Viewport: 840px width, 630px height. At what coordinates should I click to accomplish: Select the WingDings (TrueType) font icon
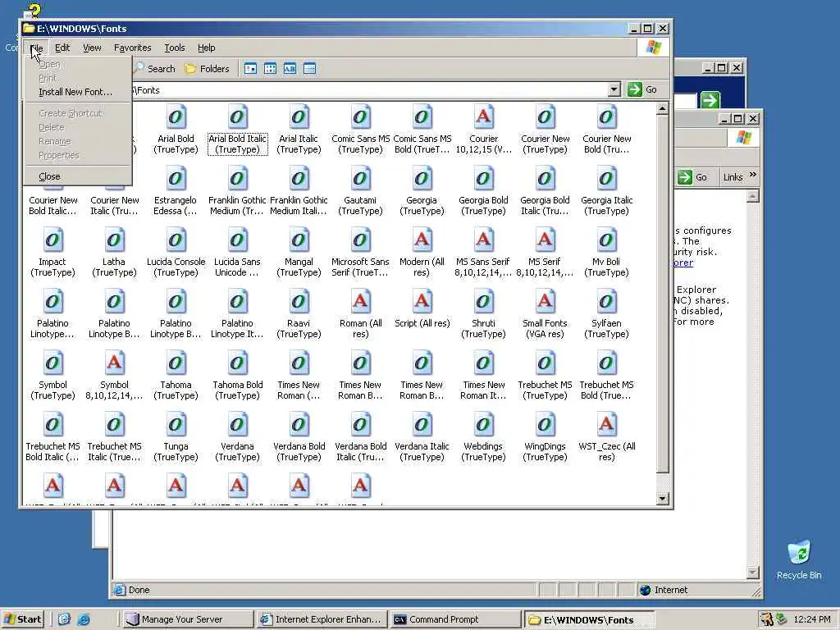coord(546,425)
